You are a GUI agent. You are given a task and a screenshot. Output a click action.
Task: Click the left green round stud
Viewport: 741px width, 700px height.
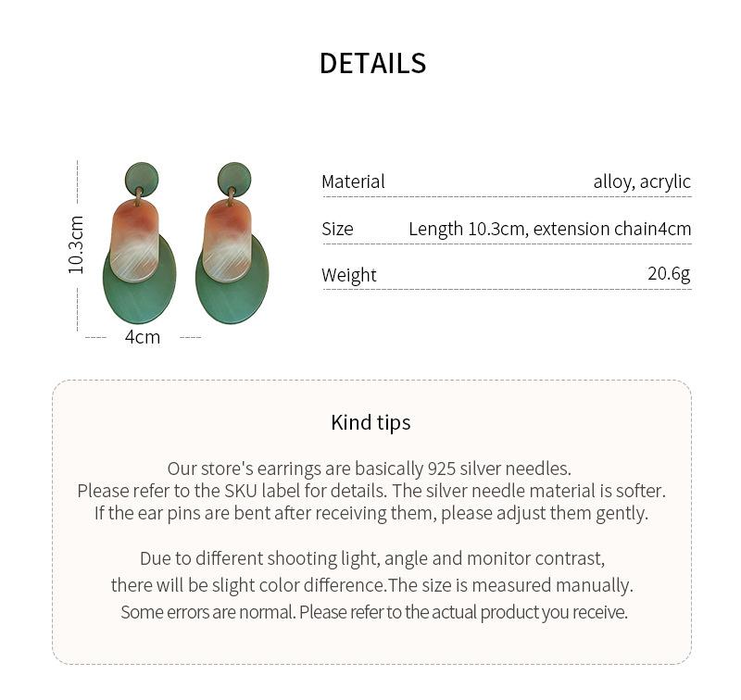coord(142,180)
